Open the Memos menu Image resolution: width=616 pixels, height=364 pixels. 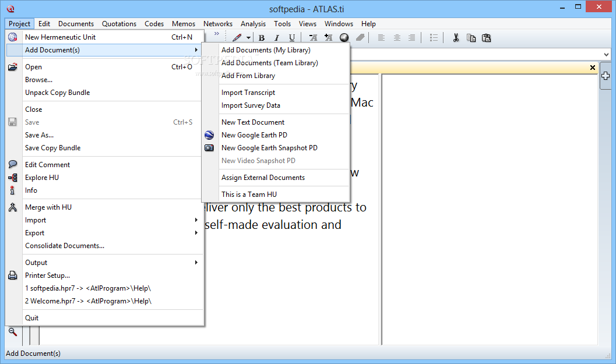[x=184, y=24]
